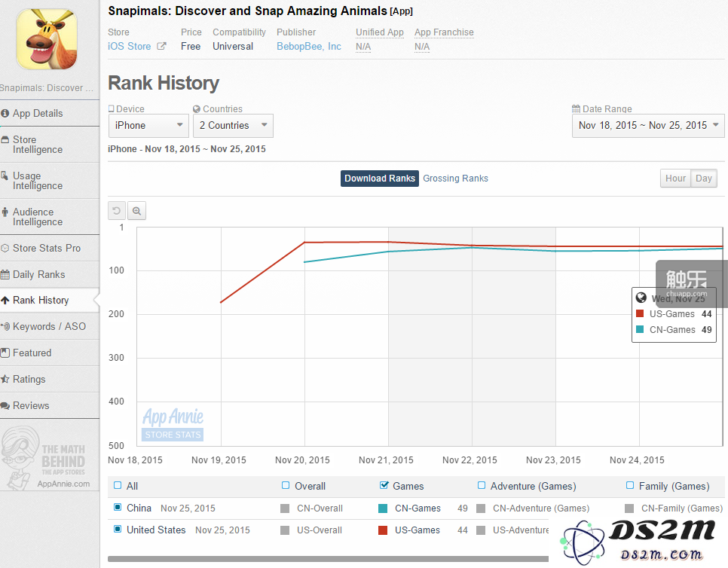
Task: Click the Nov 22, 2015 axis label
Action: tap(470, 460)
